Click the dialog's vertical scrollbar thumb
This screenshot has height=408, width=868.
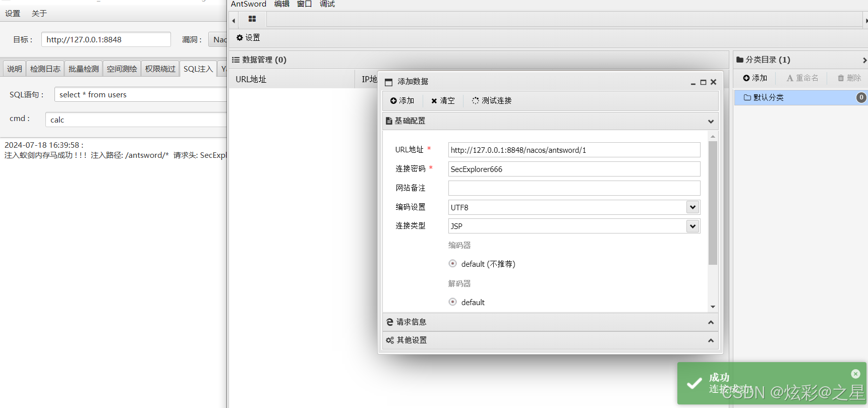tap(713, 203)
